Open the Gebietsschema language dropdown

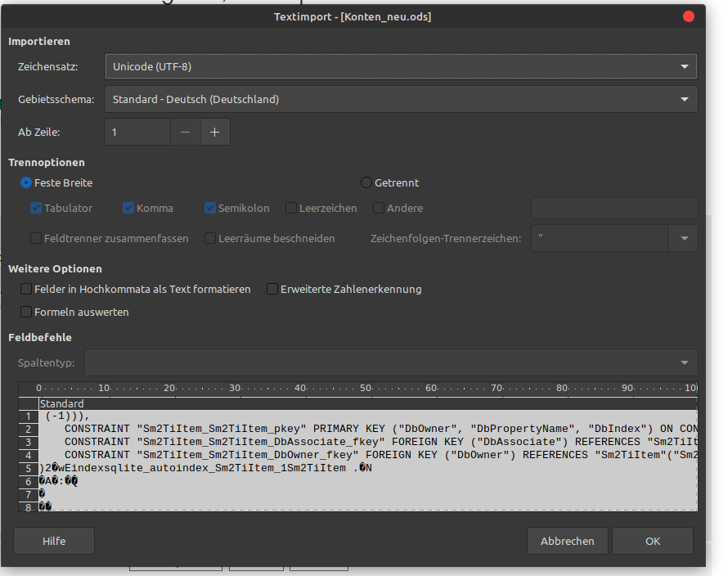click(x=401, y=99)
